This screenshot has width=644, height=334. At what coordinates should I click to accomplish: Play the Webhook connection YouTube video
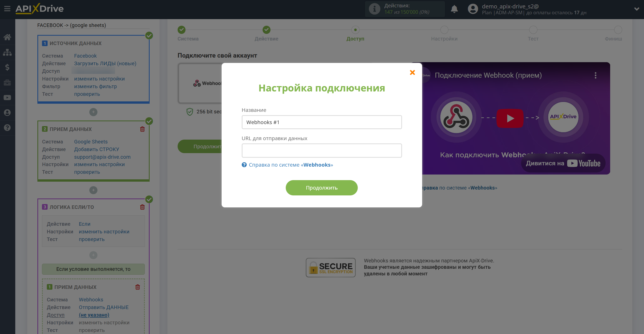[x=510, y=118]
